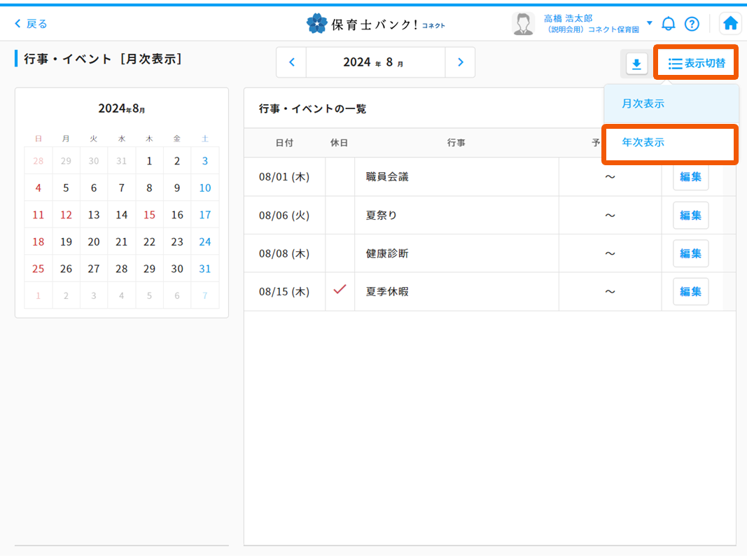Screen dimensions: 747x560
Task: Advance to next month with right chevron
Action: coord(460,62)
